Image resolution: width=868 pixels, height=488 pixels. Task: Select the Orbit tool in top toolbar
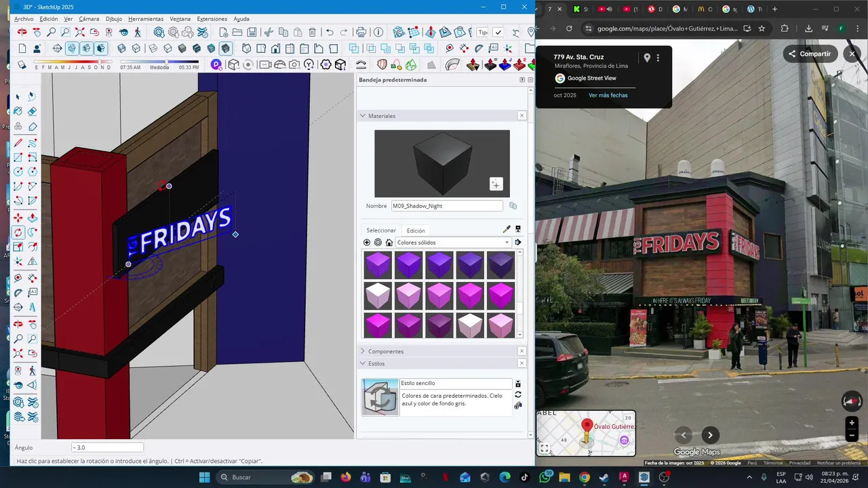[x=22, y=32]
